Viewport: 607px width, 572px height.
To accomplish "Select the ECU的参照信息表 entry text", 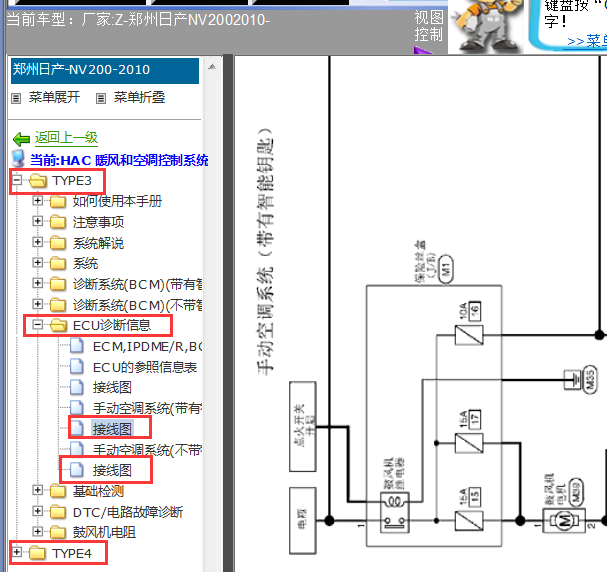I will pyautogui.click(x=145, y=367).
